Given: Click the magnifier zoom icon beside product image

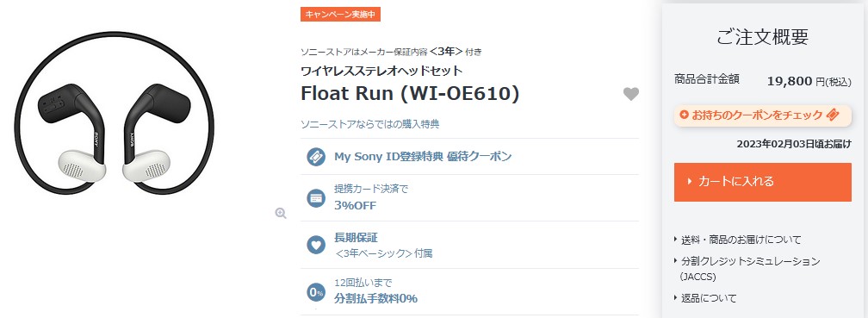Looking at the screenshot, I should click(281, 214).
